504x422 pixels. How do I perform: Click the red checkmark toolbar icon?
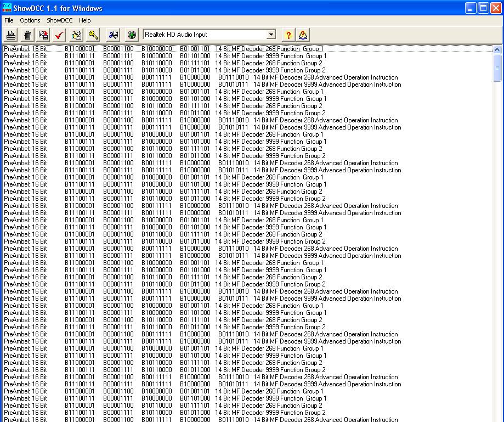tap(60, 35)
